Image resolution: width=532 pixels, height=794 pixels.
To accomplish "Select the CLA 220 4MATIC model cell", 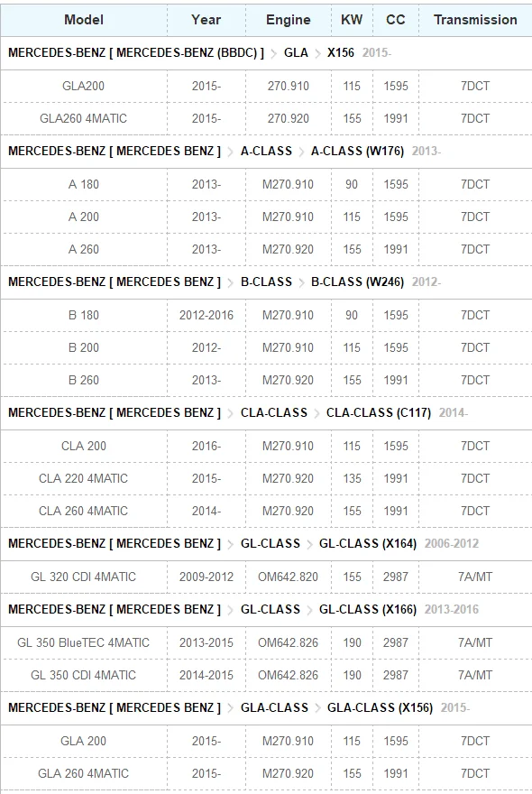I will (84, 478).
